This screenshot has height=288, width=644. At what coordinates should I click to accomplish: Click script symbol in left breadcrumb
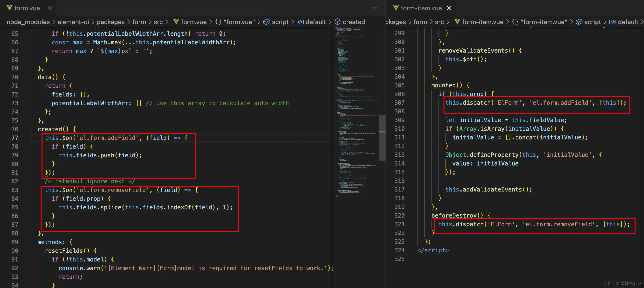coord(280,22)
